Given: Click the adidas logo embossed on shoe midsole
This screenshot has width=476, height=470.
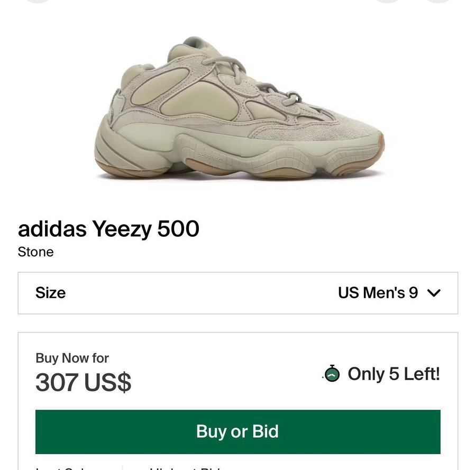Looking at the screenshot, I should point(210,158).
